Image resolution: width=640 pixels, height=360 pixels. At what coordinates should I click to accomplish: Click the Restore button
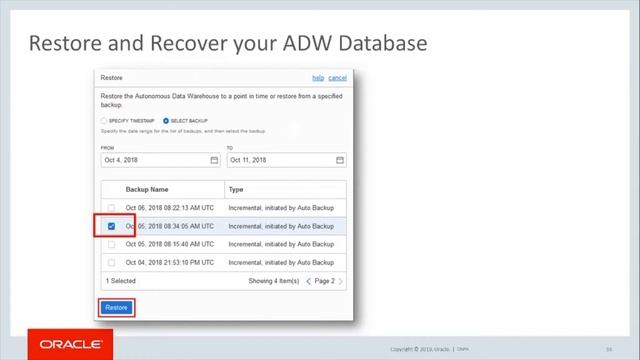coord(116,308)
